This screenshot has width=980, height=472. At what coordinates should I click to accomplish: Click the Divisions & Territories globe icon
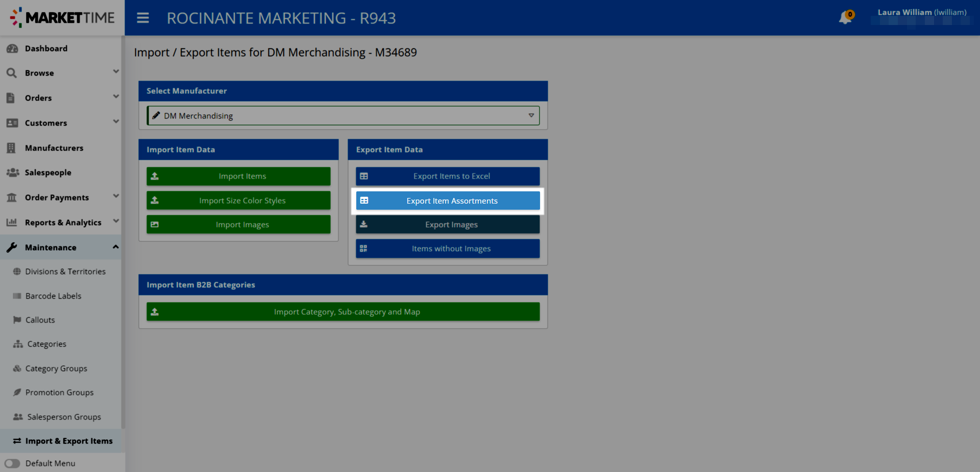tap(17, 271)
